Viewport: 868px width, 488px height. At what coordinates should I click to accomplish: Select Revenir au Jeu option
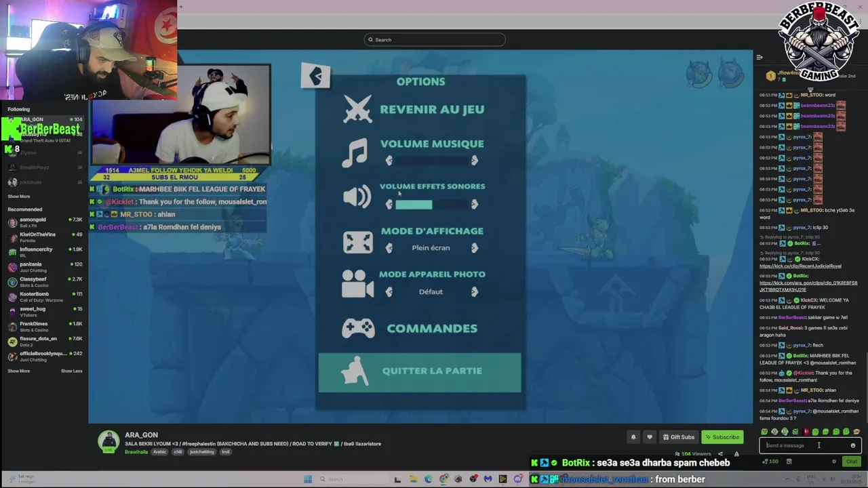(x=432, y=109)
